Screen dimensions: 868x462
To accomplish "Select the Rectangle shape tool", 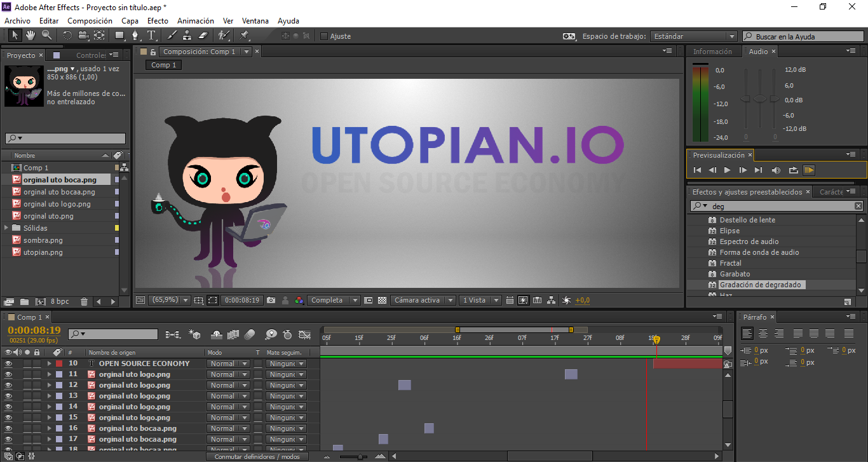I will pos(119,35).
